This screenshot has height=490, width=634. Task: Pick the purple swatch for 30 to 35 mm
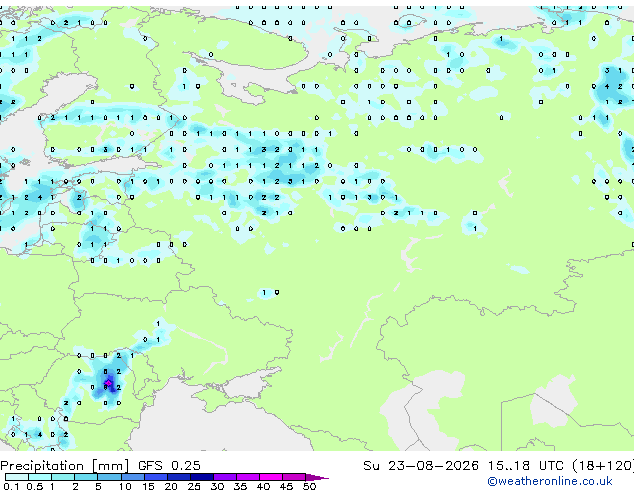tap(225, 477)
